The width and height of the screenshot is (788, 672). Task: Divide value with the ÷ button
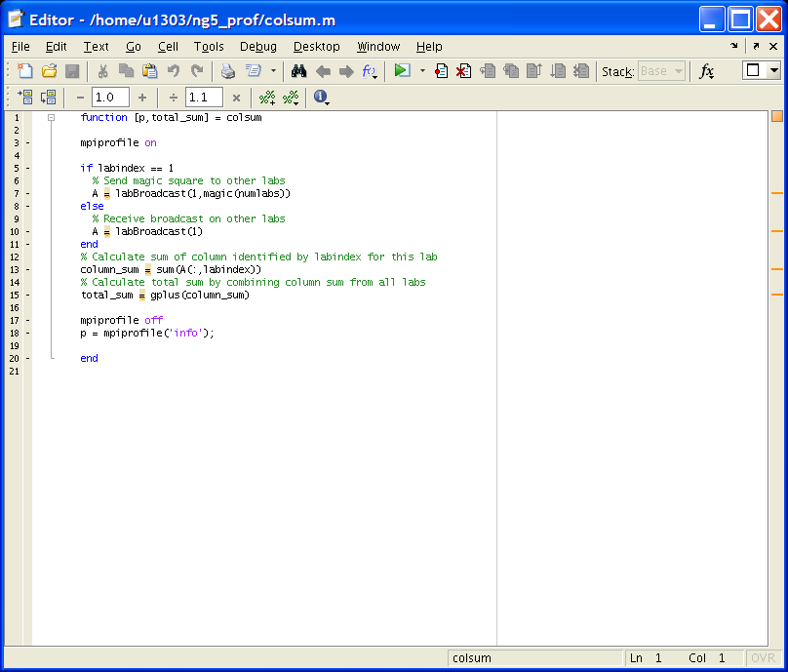[x=174, y=98]
